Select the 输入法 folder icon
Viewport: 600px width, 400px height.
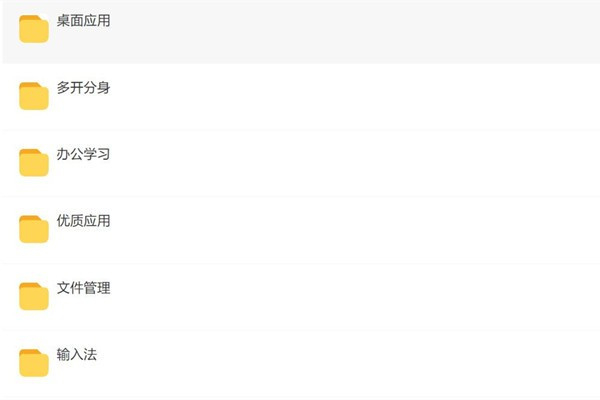click(x=34, y=362)
